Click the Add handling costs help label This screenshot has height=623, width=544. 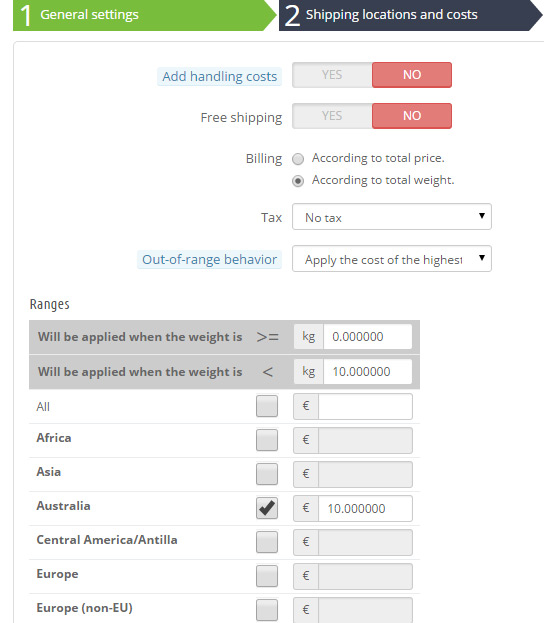[219, 76]
